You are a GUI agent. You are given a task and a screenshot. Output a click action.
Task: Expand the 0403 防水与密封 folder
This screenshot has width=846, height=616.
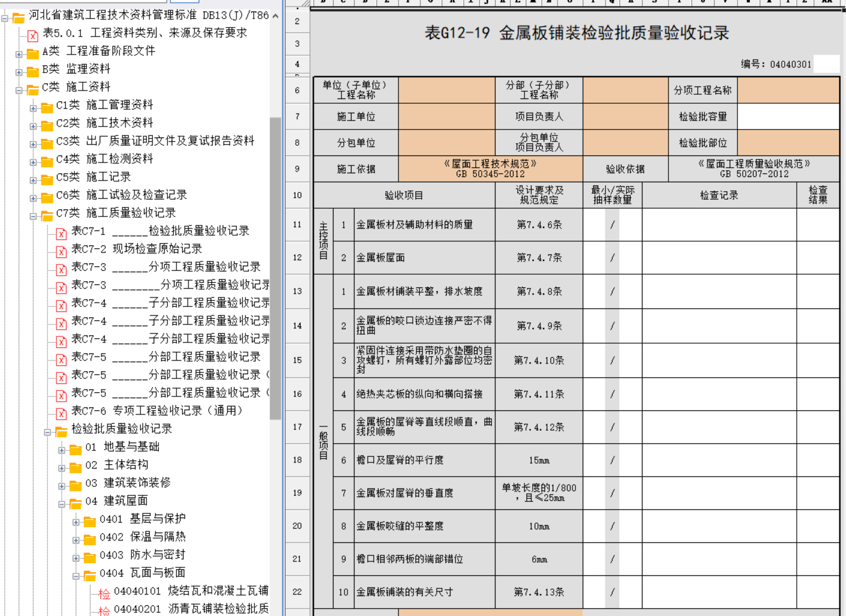click(x=76, y=558)
